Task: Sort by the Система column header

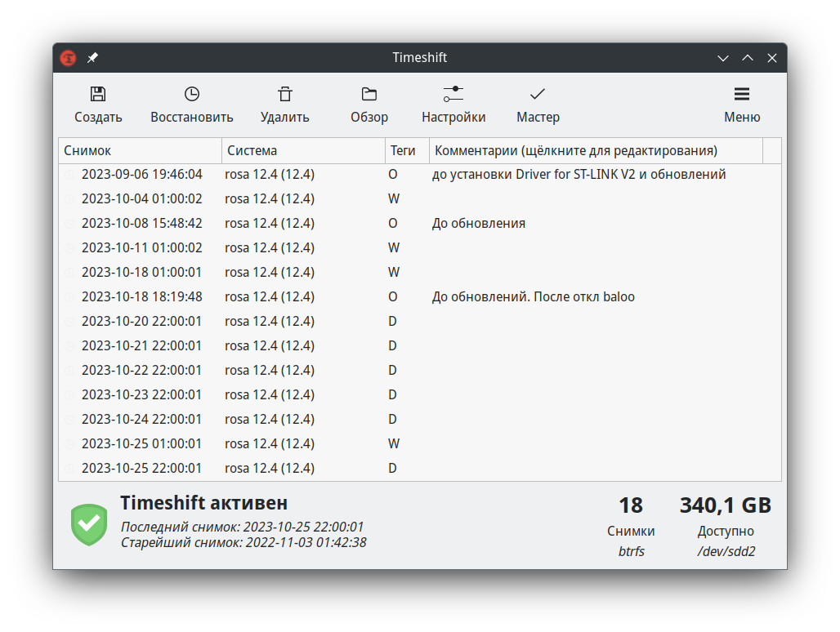Action: tap(303, 151)
